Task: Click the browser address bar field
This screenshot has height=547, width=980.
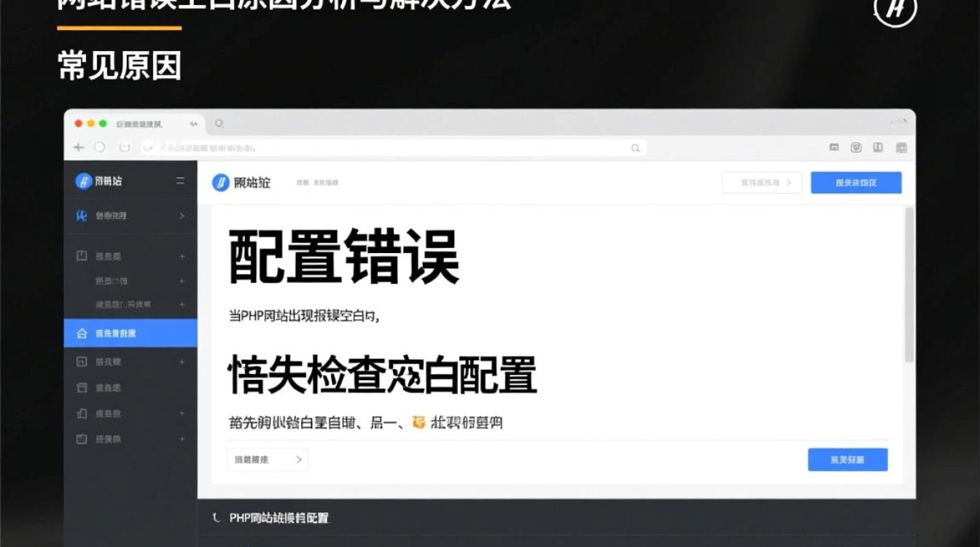Action: click(x=393, y=148)
